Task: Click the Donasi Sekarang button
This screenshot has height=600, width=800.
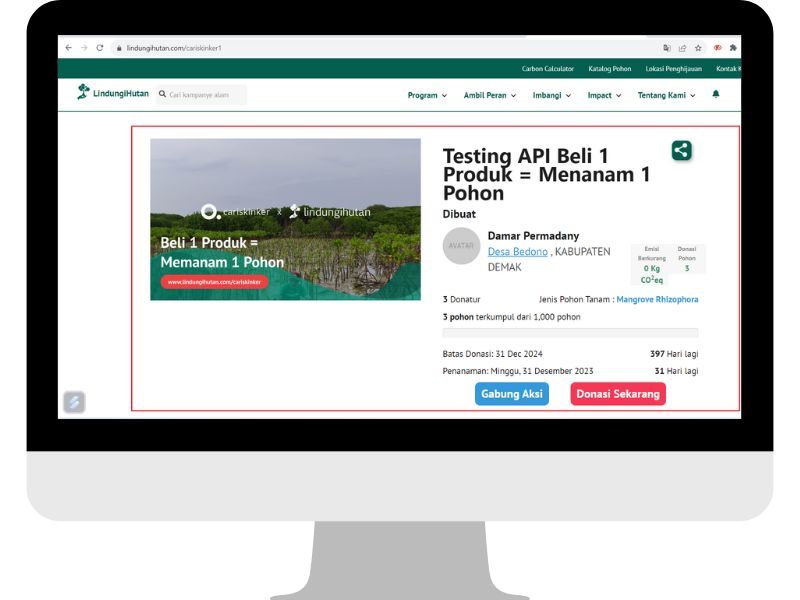Action: (618, 394)
